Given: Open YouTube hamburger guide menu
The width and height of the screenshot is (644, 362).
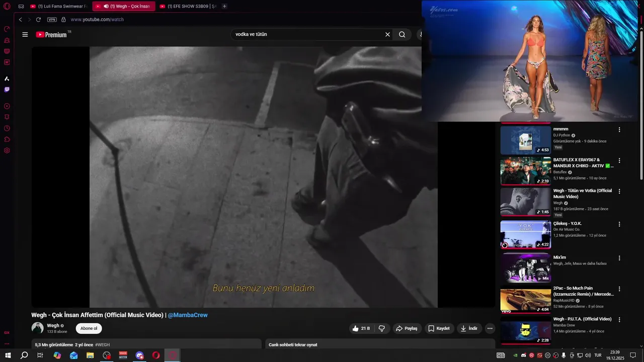Looking at the screenshot, I should [x=25, y=35].
